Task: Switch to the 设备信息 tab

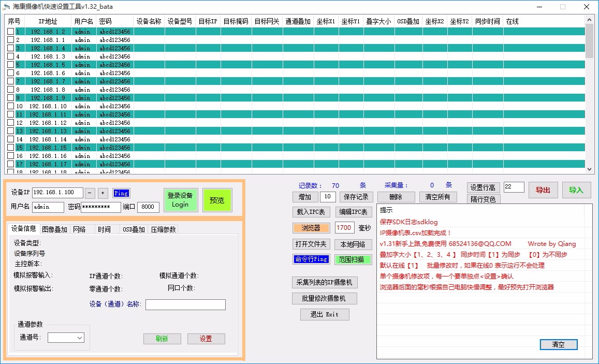Action: pos(23,228)
